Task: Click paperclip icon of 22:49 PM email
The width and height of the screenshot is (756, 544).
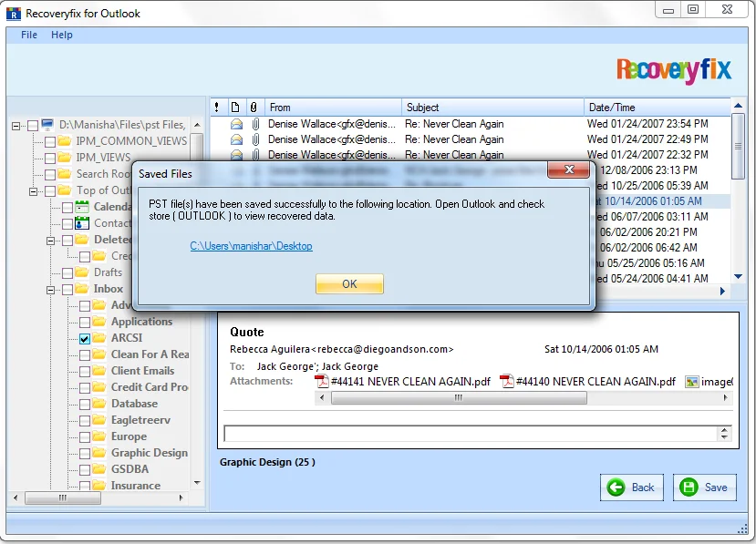Action: coord(255,139)
